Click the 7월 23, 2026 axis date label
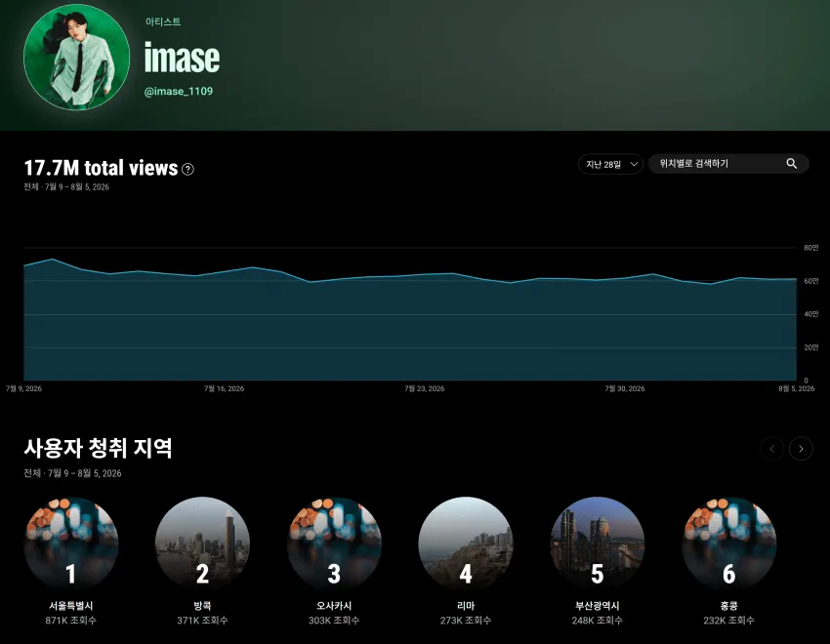 coord(425,388)
